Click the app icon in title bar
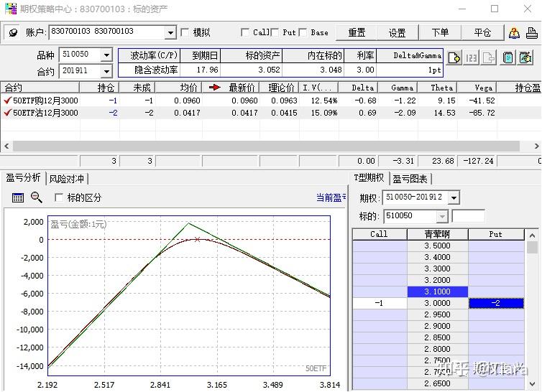The image size is (542, 392). pos(10,9)
